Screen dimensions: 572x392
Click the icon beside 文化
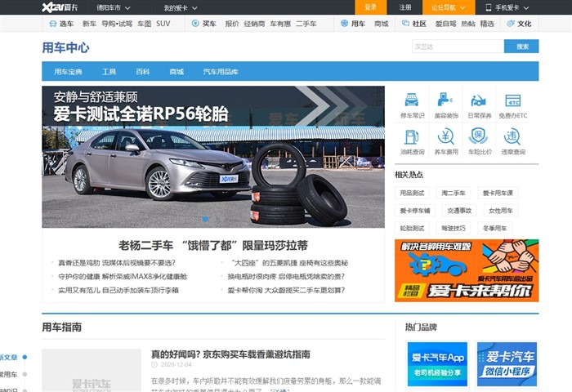[511, 24]
